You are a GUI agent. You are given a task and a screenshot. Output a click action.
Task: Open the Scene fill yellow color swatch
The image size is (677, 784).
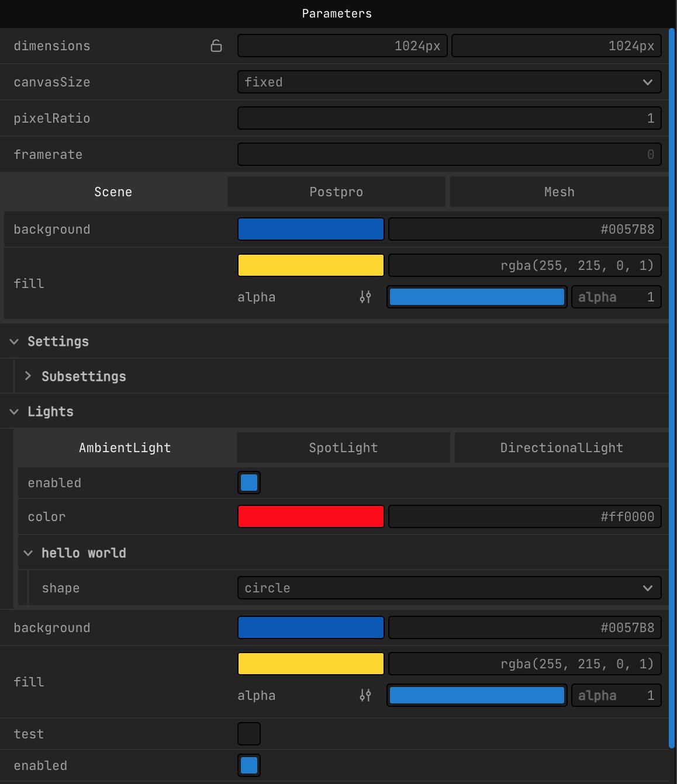pyautogui.click(x=311, y=265)
